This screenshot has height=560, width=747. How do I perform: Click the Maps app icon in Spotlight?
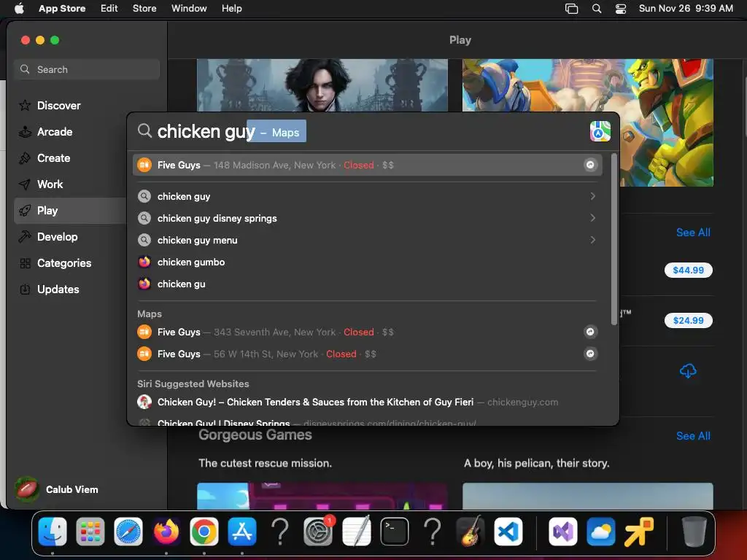pos(600,131)
